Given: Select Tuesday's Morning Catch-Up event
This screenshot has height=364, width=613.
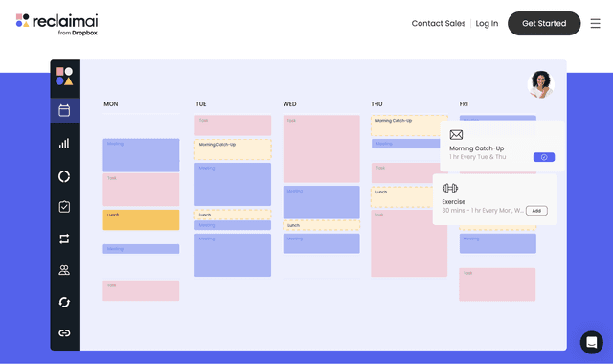Looking at the screenshot, I should click(233, 149).
